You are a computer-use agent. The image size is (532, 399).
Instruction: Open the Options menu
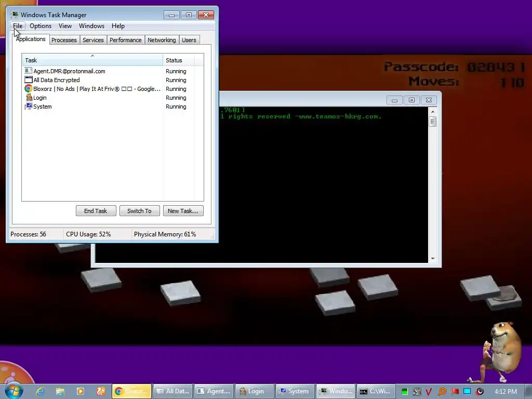pyautogui.click(x=41, y=26)
